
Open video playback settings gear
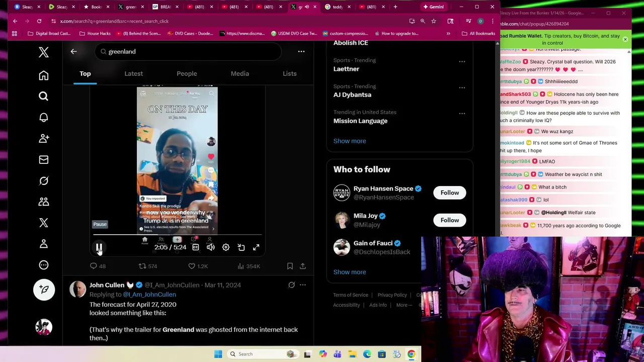(x=226, y=247)
